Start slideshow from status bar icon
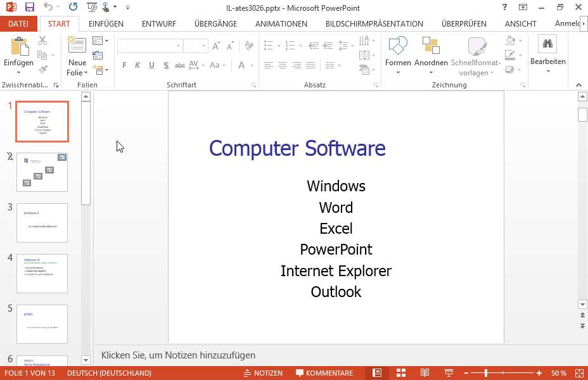588x380 pixels. click(449, 373)
